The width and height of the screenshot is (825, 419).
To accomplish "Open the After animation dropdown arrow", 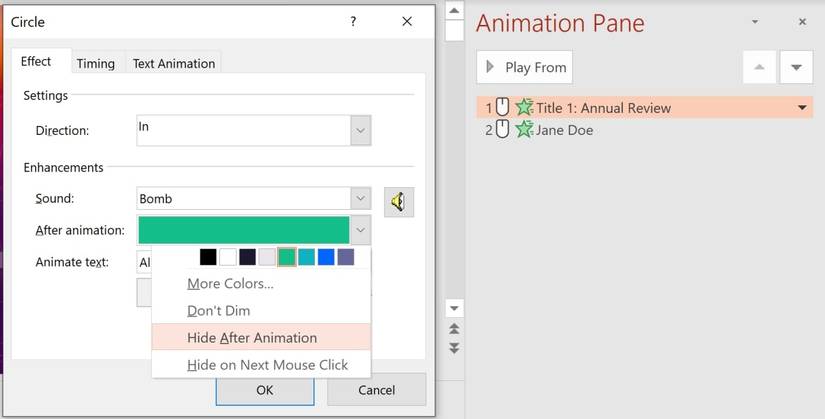I will [360, 230].
